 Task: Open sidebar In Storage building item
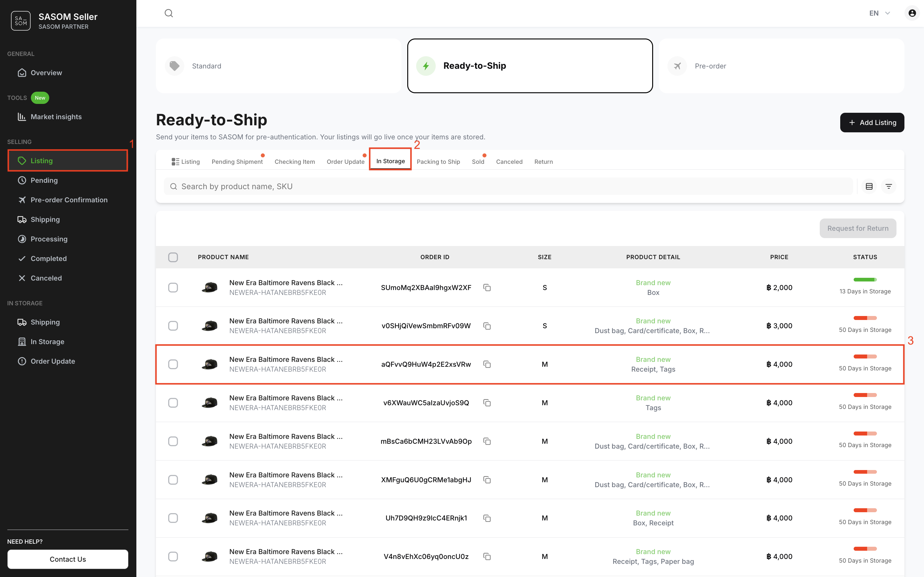coord(47,342)
